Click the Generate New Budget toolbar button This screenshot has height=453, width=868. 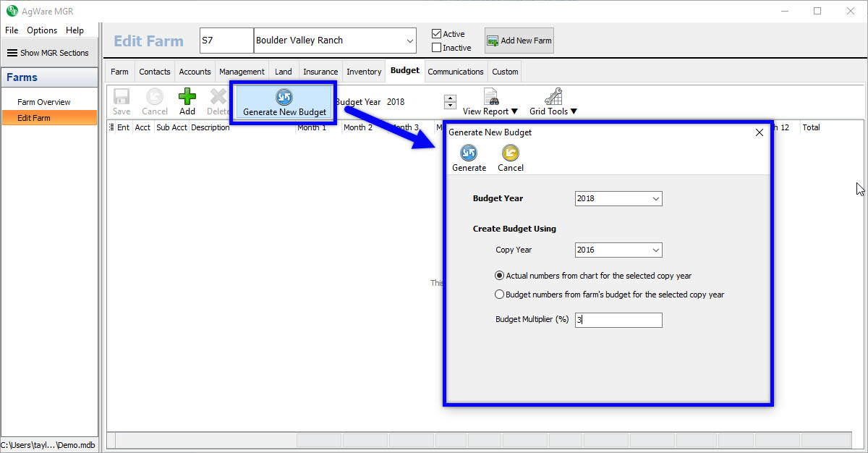point(284,103)
